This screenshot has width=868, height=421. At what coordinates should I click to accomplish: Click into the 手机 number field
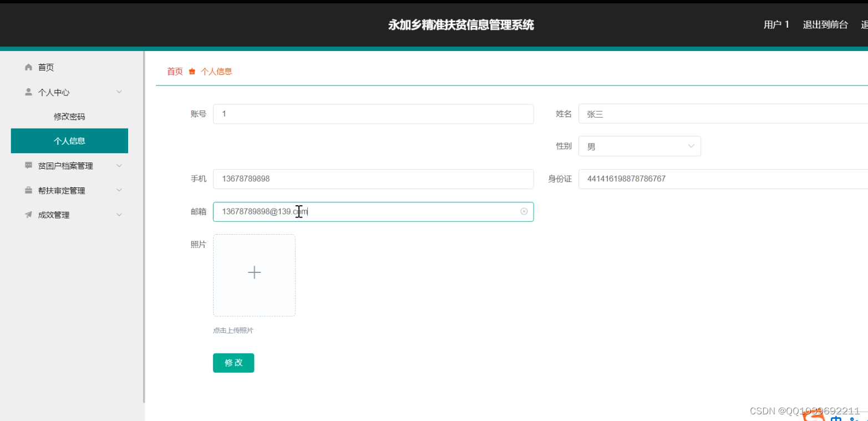tap(373, 179)
